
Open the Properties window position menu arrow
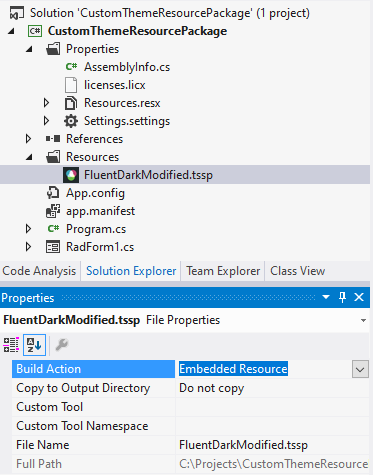pyautogui.click(x=326, y=297)
